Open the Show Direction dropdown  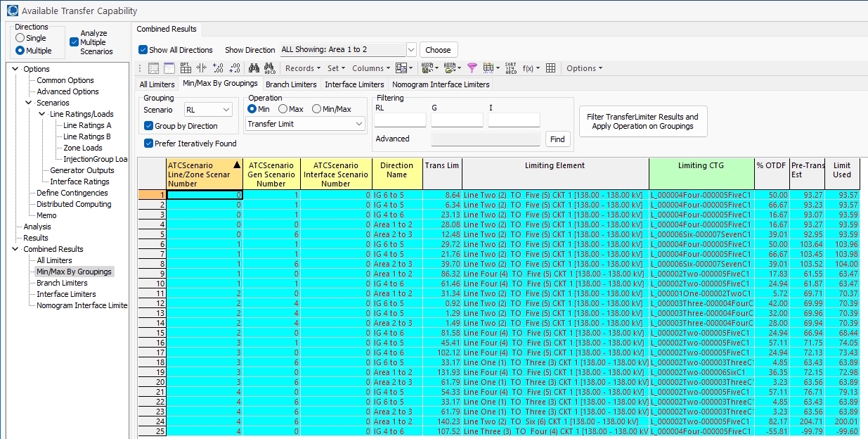click(411, 50)
